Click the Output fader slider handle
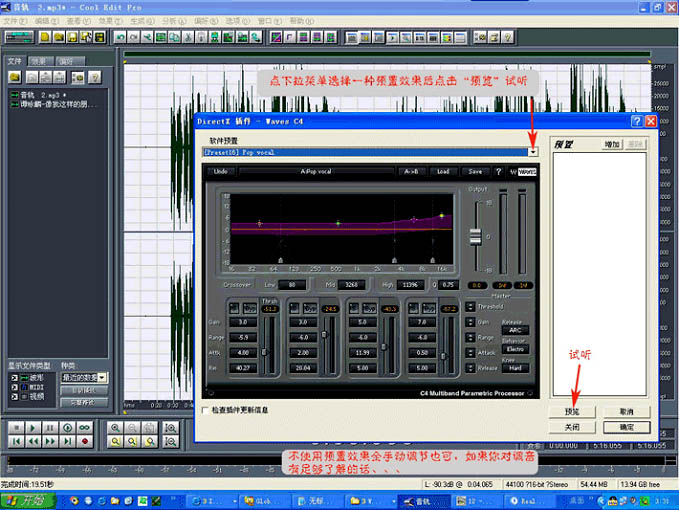 pos(475,236)
